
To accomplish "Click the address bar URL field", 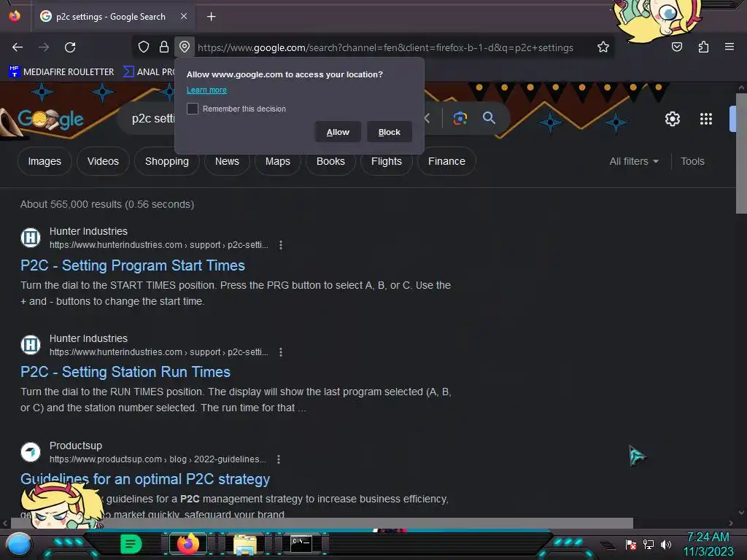I will pos(385,47).
